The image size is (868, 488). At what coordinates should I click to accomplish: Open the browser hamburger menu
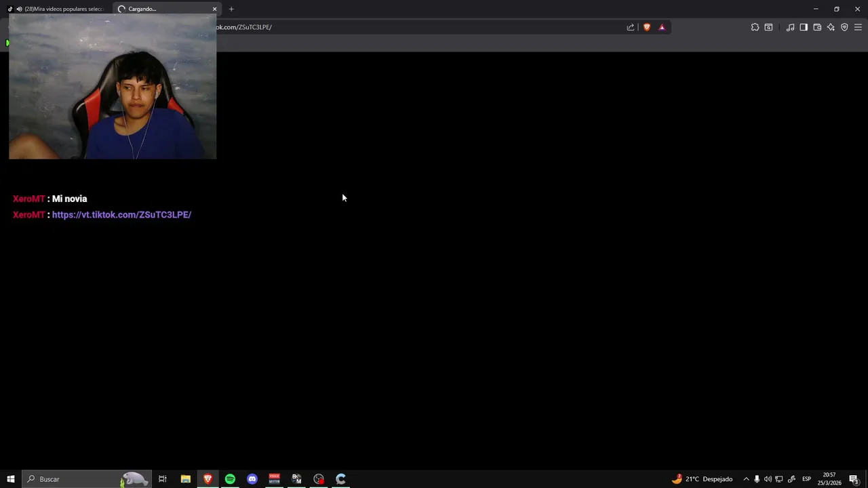[858, 27]
